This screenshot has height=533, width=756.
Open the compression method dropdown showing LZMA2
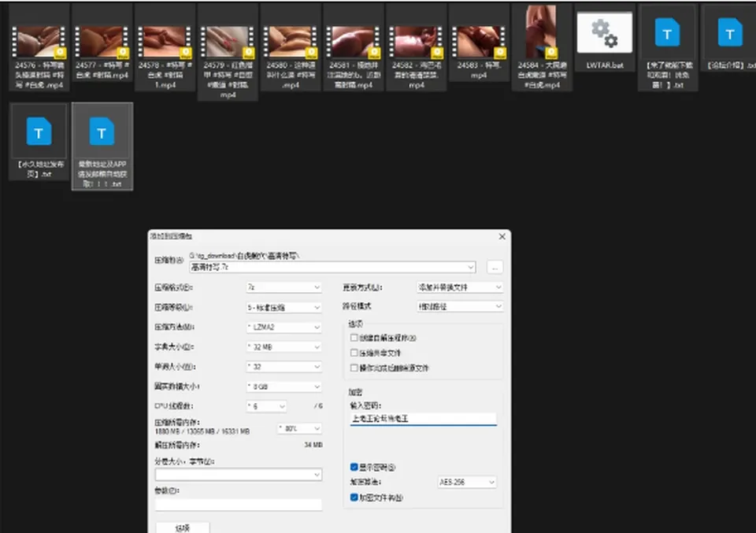click(283, 328)
